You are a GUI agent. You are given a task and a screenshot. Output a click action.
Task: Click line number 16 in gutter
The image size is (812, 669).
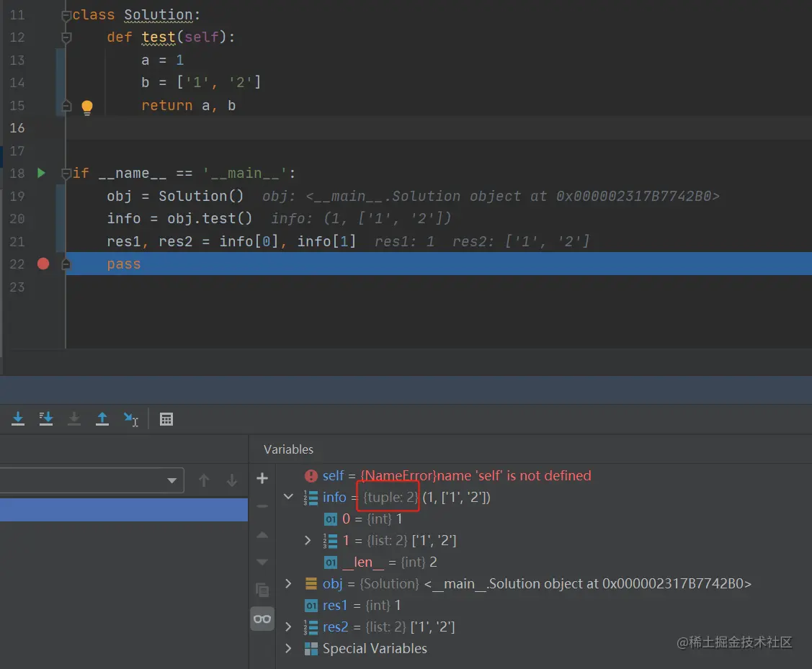17,127
